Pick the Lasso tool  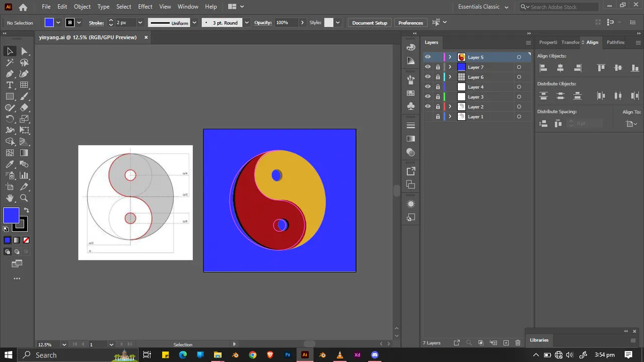coord(24,62)
